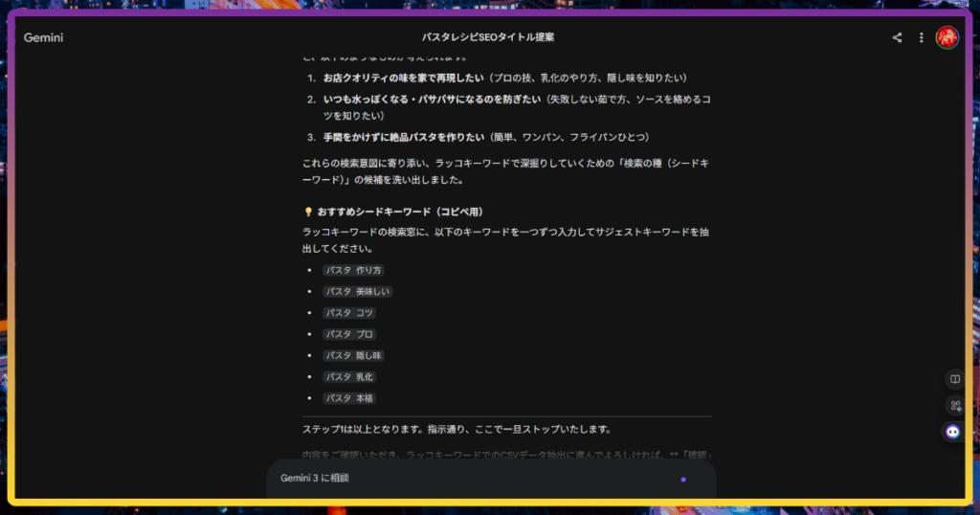Screen dimensions: 980x515
Task: Click the purple dot in the prompt box
Action: 682,479
